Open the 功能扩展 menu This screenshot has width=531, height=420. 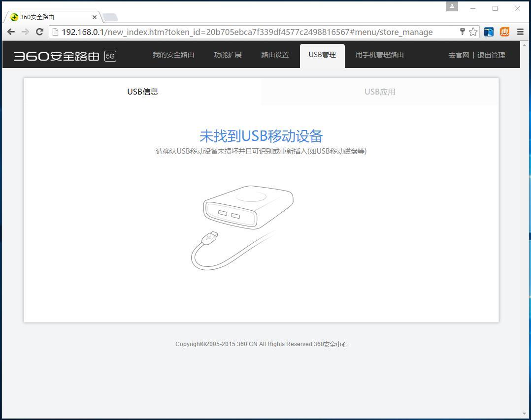coord(228,55)
